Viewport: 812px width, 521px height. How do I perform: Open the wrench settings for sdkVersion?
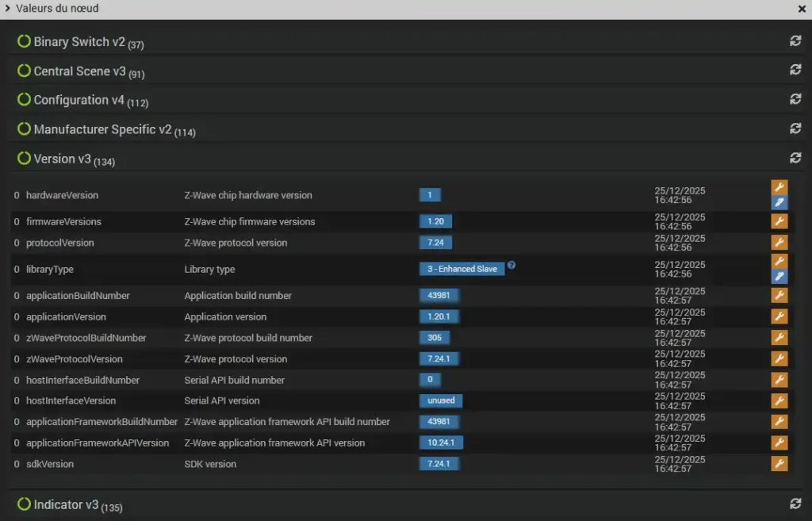coord(779,464)
